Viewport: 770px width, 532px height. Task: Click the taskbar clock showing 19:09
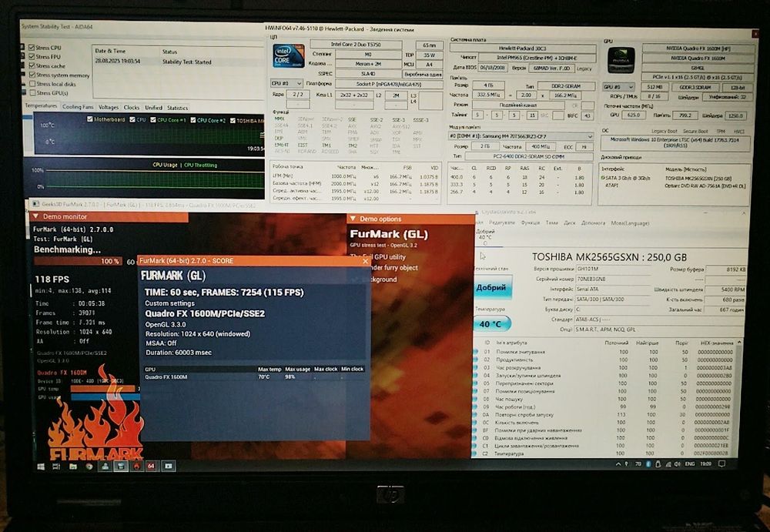click(705, 463)
